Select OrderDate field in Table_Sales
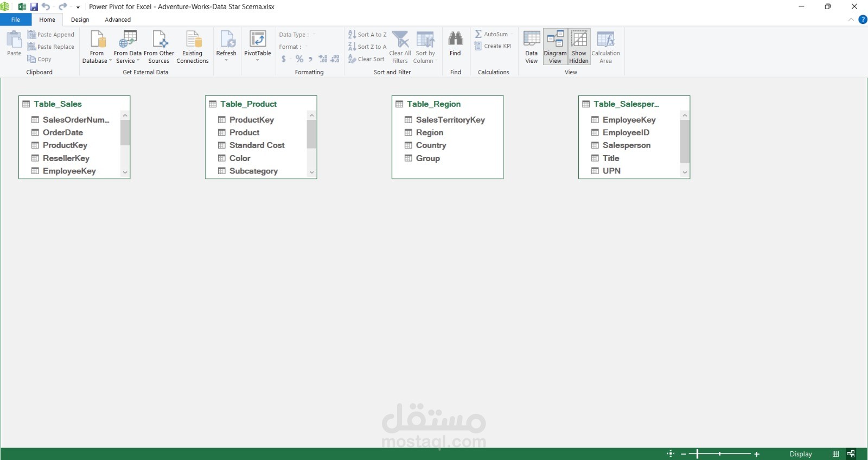 (x=63, y=132)
